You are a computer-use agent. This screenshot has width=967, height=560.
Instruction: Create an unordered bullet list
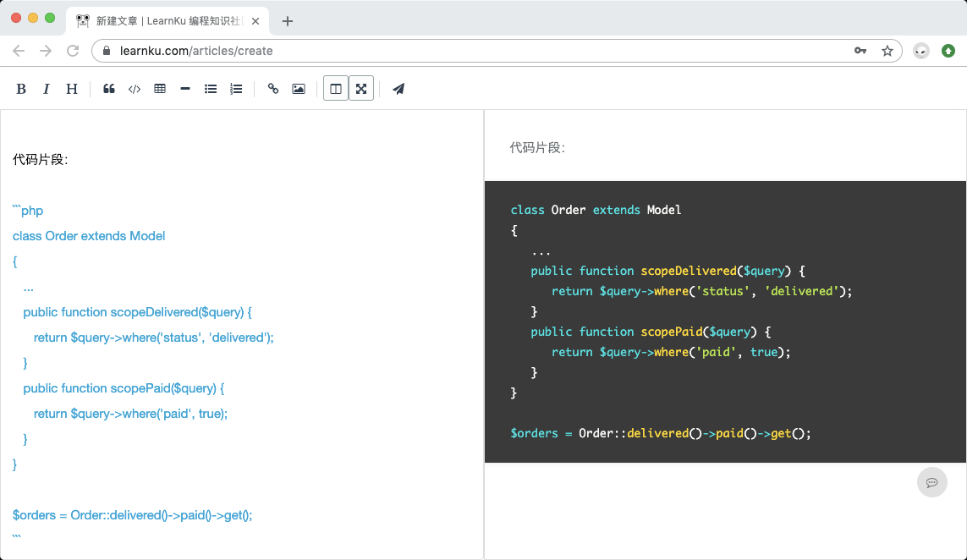[x=211, y=89]
